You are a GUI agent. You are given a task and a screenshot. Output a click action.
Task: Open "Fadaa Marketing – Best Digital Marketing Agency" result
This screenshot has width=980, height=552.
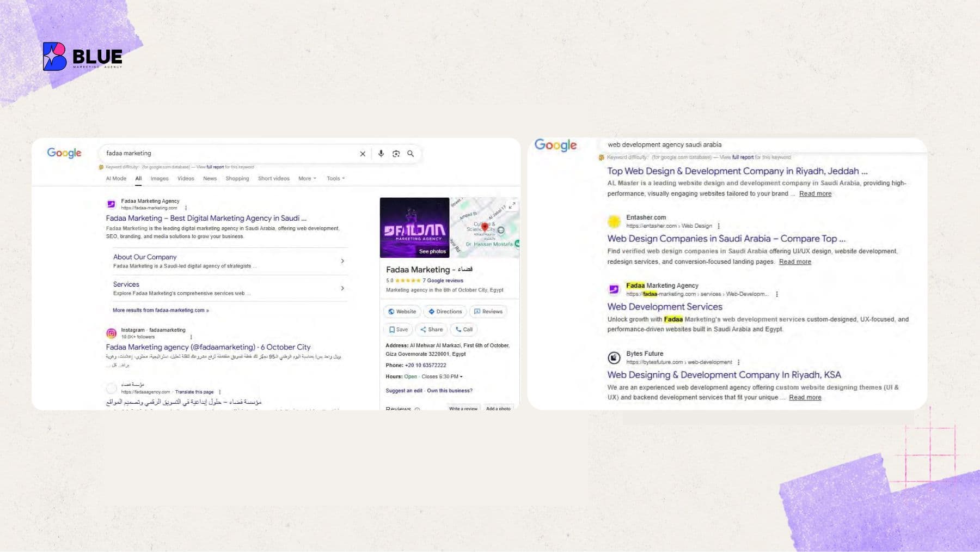[206, 218]
